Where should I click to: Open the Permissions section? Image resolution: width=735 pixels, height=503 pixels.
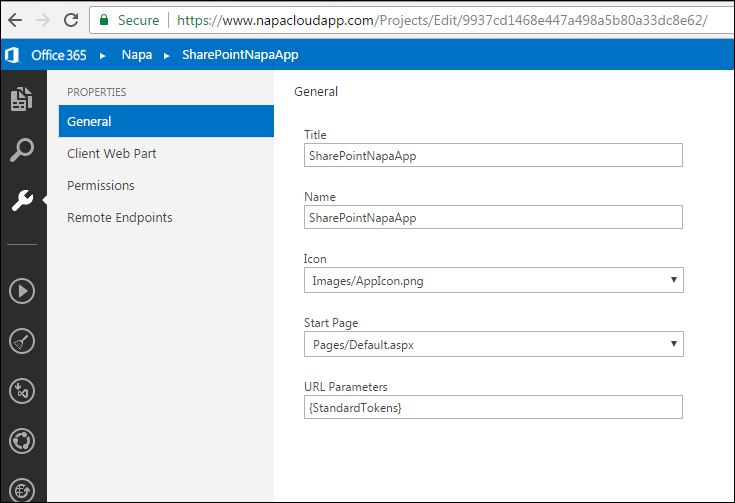(101, 186)
